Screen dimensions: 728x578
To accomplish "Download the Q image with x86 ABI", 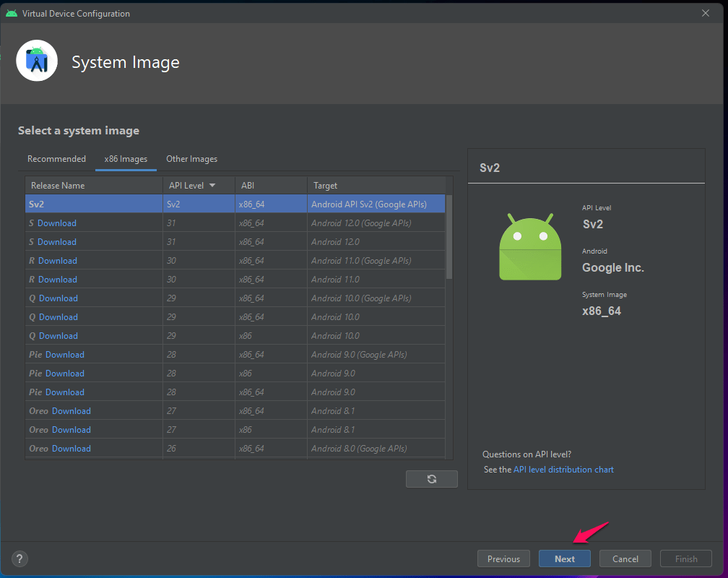I will point(58,336).
